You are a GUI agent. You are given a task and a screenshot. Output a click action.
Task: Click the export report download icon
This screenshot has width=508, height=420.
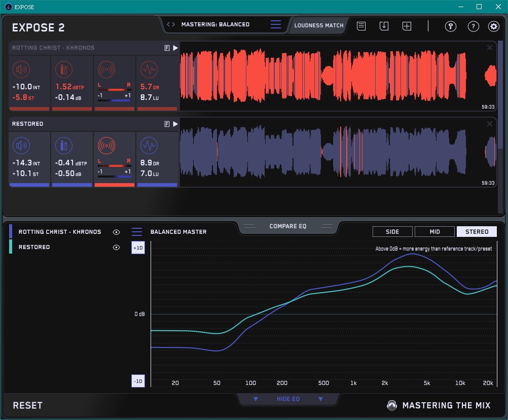[x=384, y=26]
